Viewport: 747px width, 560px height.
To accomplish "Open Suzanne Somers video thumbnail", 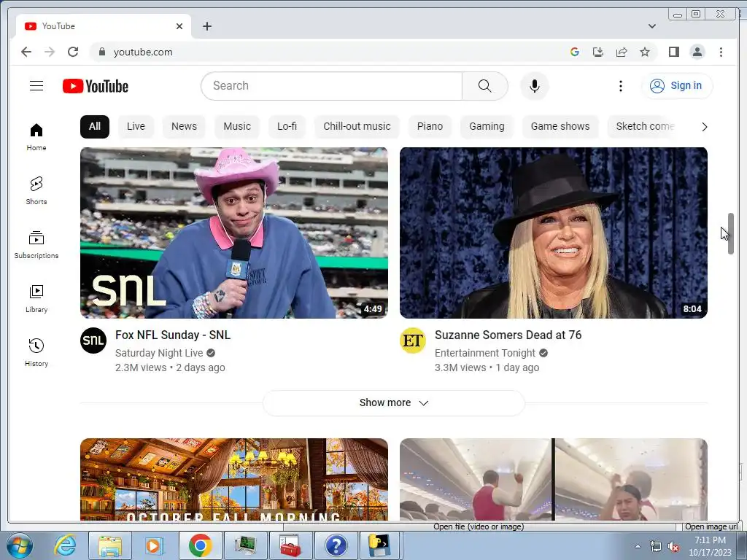I will (554, 233).
